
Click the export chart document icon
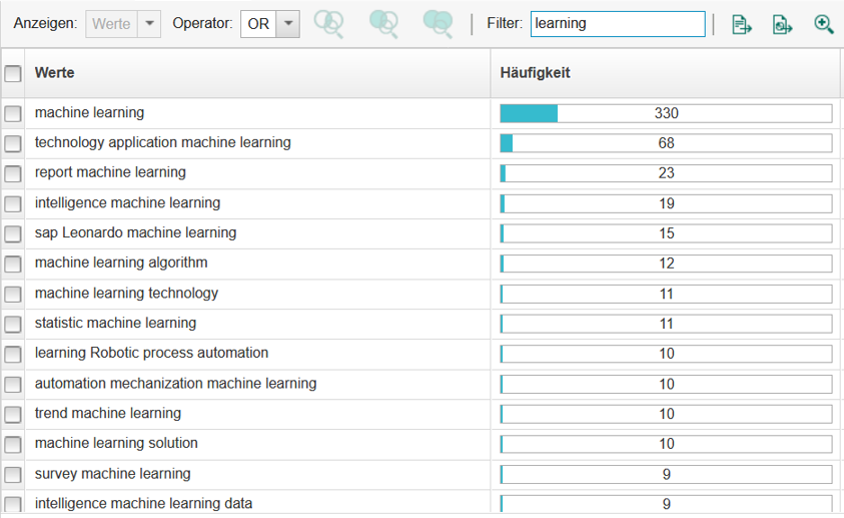pyautogui.click(x=783, y=25)
